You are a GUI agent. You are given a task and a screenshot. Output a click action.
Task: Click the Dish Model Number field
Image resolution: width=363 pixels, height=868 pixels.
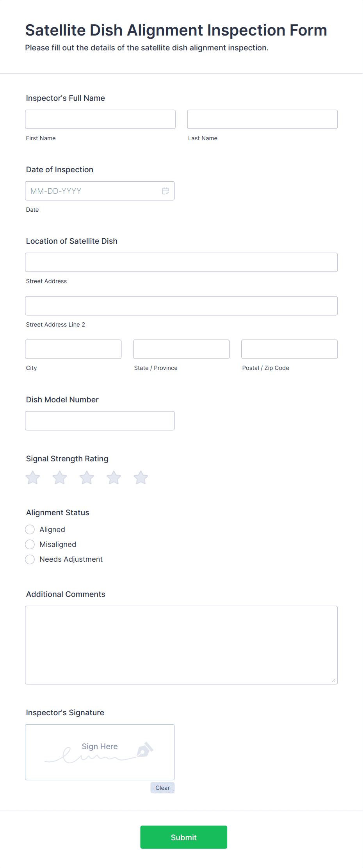[100, 421]
